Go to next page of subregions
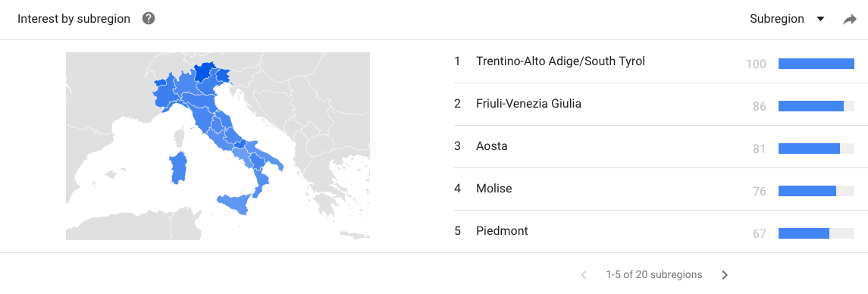This screenshot has width=868, height=294. [x=725, y=275]
